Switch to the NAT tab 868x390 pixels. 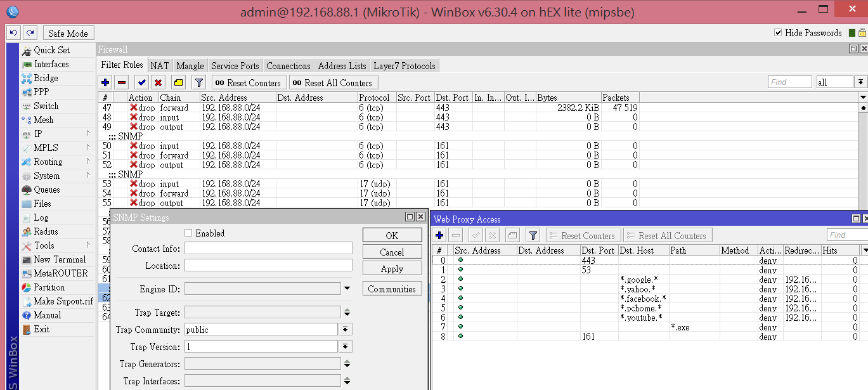pyautogui.click(x=160, y=65)
